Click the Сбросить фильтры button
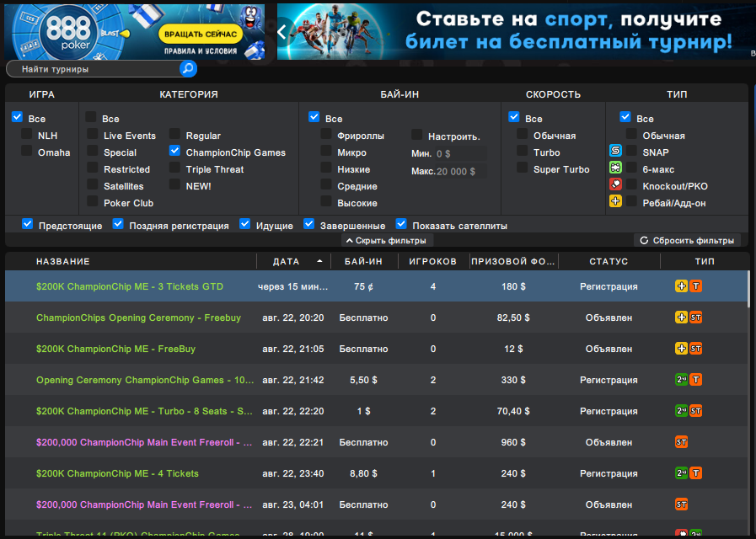This screenshot has width=756, height=539. tap(688, 240)
